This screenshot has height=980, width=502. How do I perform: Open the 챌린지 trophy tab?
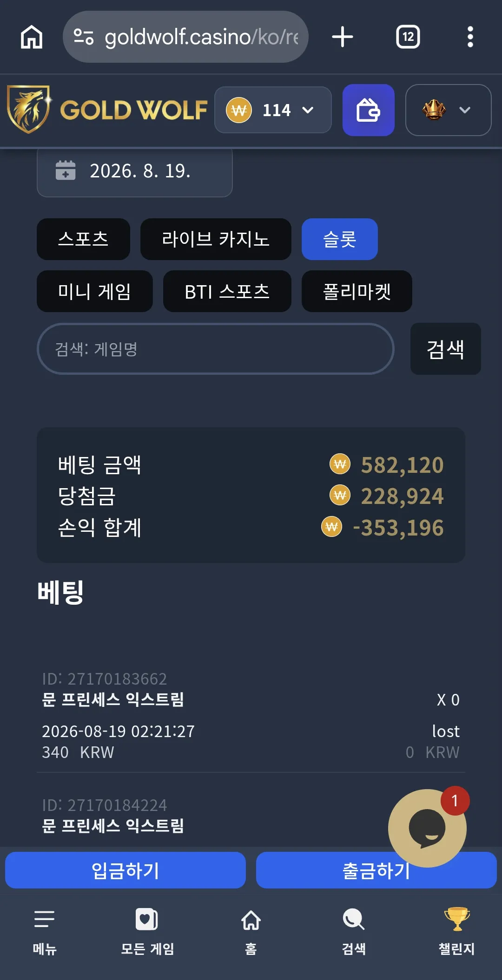[456, 932]
